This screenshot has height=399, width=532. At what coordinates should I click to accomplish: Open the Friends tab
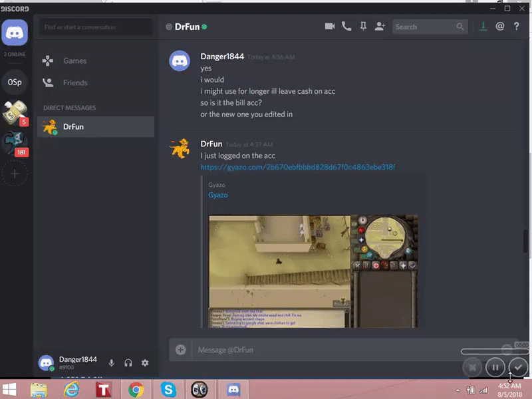(x=96, y=82)
